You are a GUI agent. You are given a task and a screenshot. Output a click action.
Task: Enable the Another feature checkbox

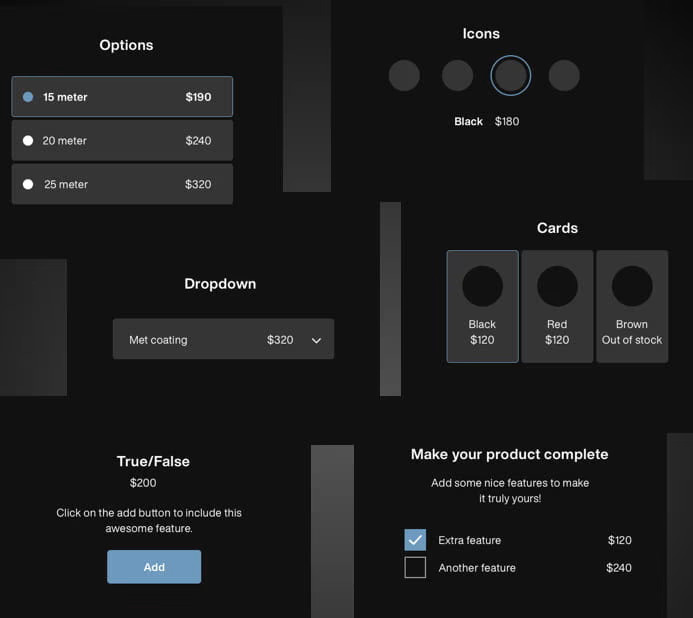pyautogui.click(x=415, y=568)
